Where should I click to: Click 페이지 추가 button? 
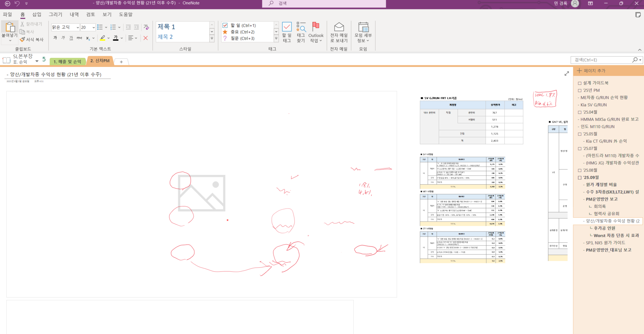click(x=591, y=71)
